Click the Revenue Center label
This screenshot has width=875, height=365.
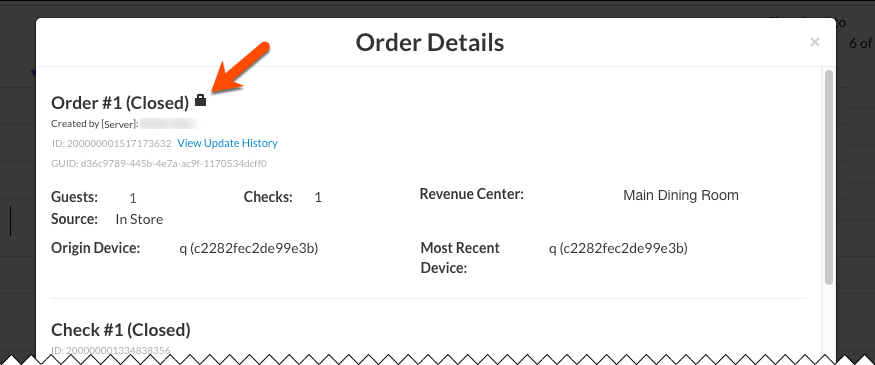click(472, 194)
